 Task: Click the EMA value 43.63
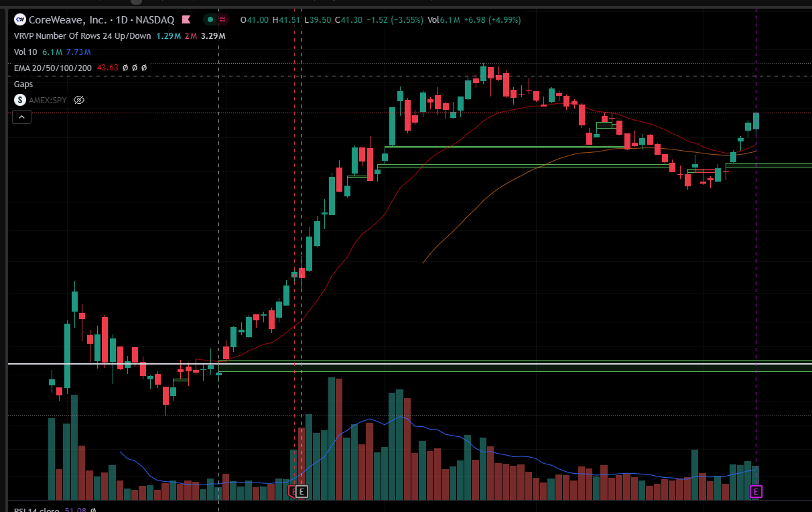108,68
